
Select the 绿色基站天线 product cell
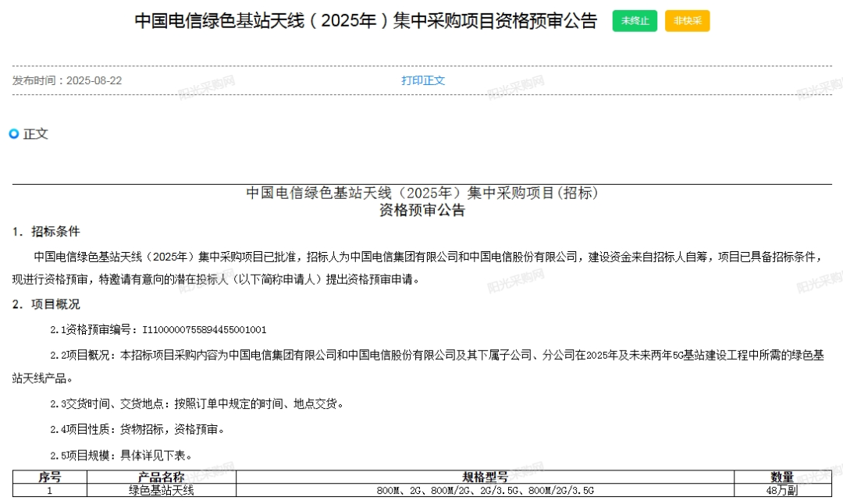(x=163, y=491)
